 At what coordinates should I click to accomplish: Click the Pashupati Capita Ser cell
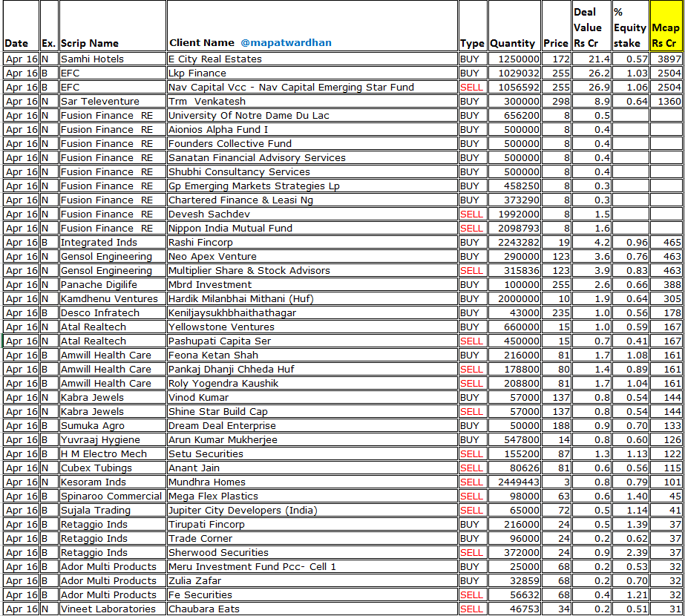(x=312, y=341)
